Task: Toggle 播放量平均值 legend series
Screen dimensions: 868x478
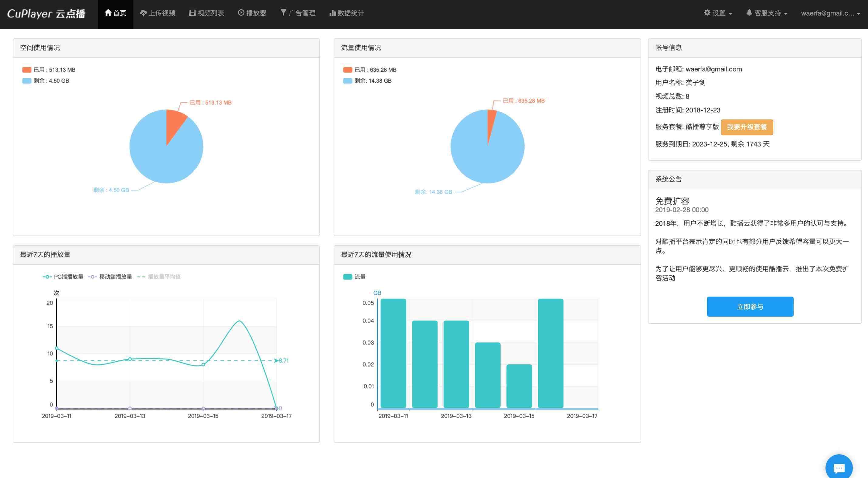Action: pyautogui.click(x=159, y=277)
